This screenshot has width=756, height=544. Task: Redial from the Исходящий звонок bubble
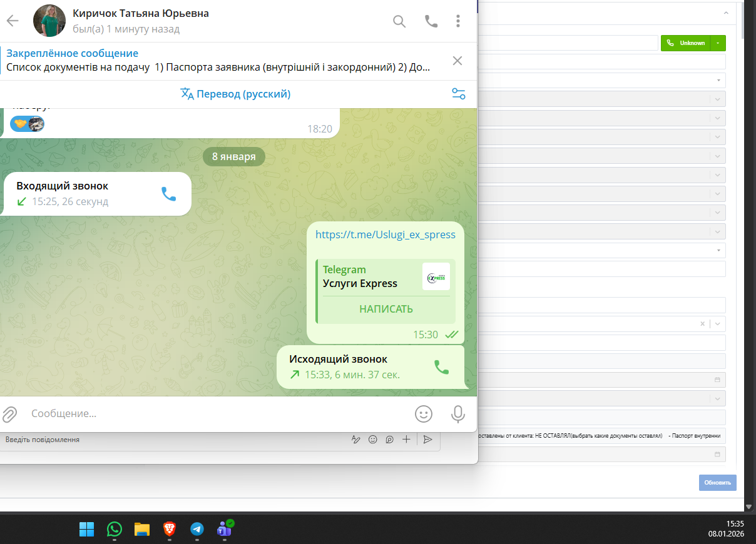tap(442, 367)
